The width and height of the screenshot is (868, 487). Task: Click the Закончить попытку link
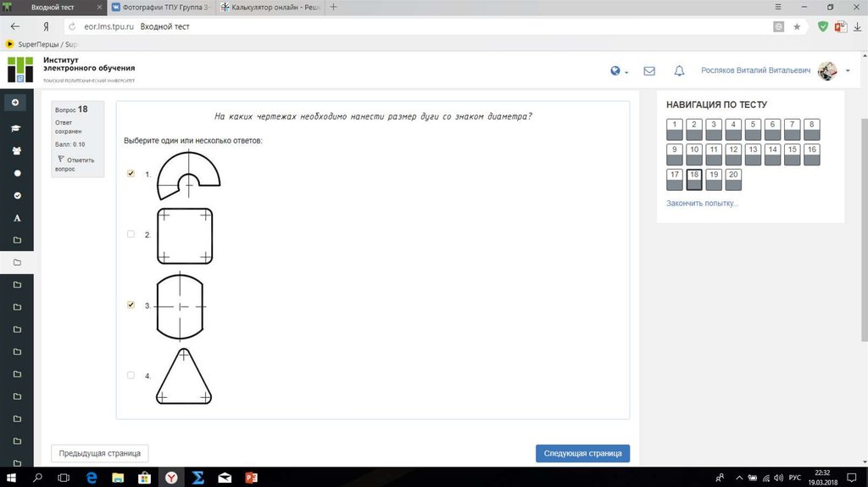[702, 204]
